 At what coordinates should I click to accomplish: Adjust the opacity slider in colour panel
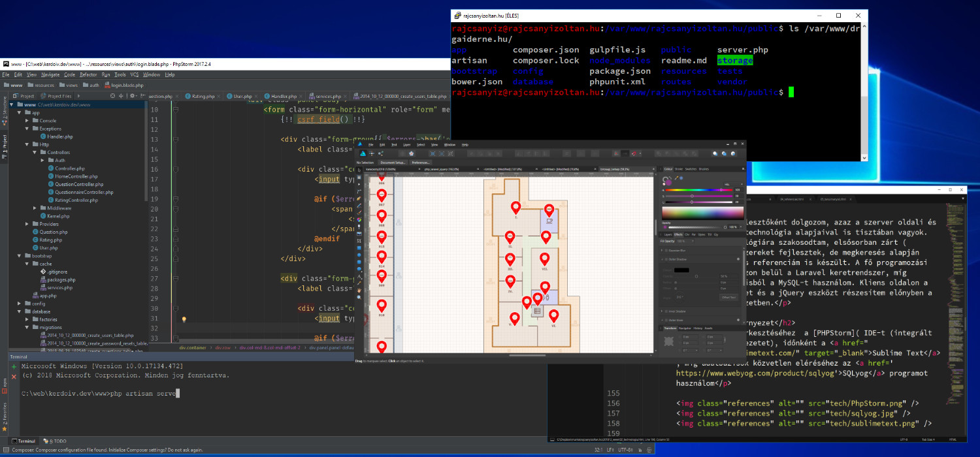(x=696, y=227)
